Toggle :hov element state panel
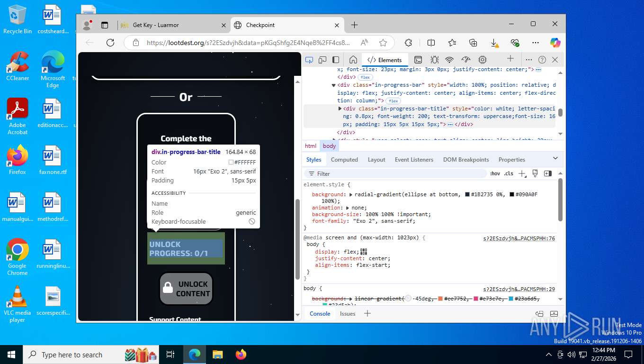 click(x=495, y=173)
